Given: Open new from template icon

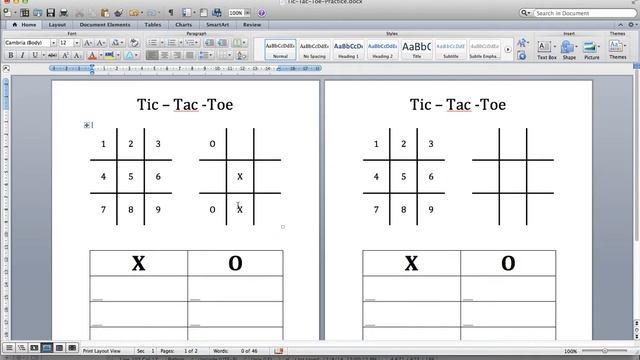Looking at the screenshot, I should pos(24,13).
